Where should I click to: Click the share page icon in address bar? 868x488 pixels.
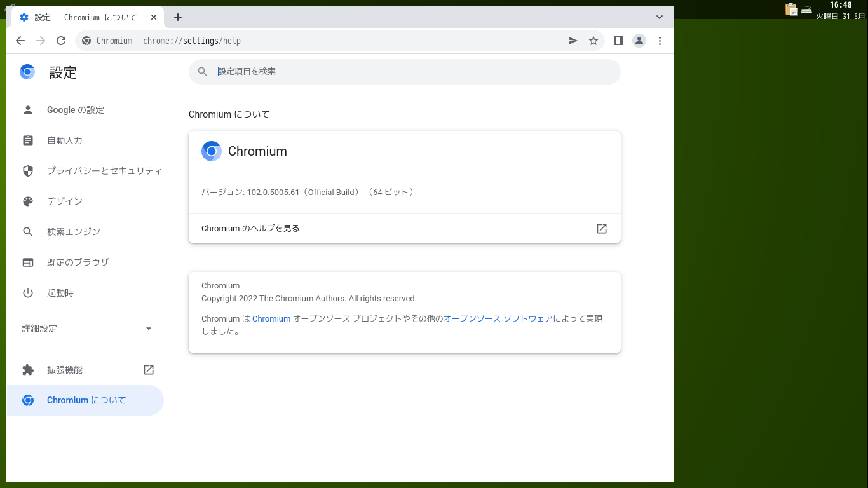(573, 41)
